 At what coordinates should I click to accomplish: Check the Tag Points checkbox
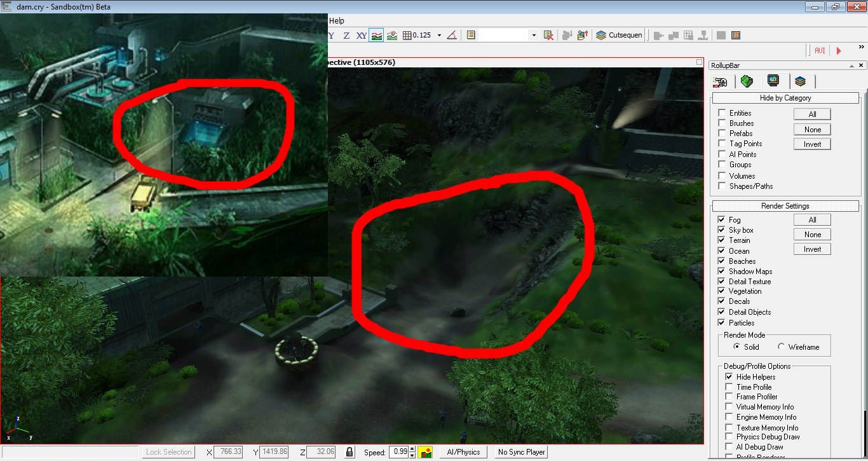pos(722,144)
